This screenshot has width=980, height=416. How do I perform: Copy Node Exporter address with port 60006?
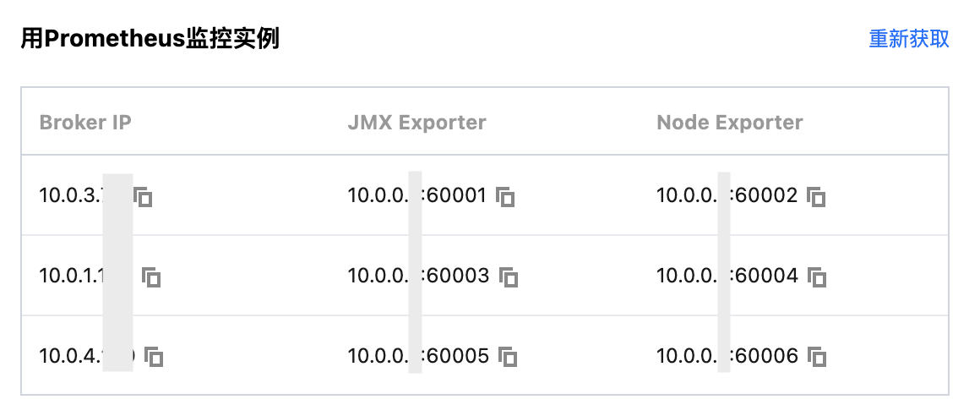[817, 357]
